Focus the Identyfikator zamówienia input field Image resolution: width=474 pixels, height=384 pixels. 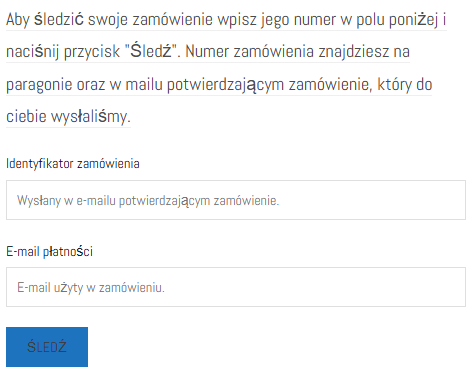click(236, 200)
